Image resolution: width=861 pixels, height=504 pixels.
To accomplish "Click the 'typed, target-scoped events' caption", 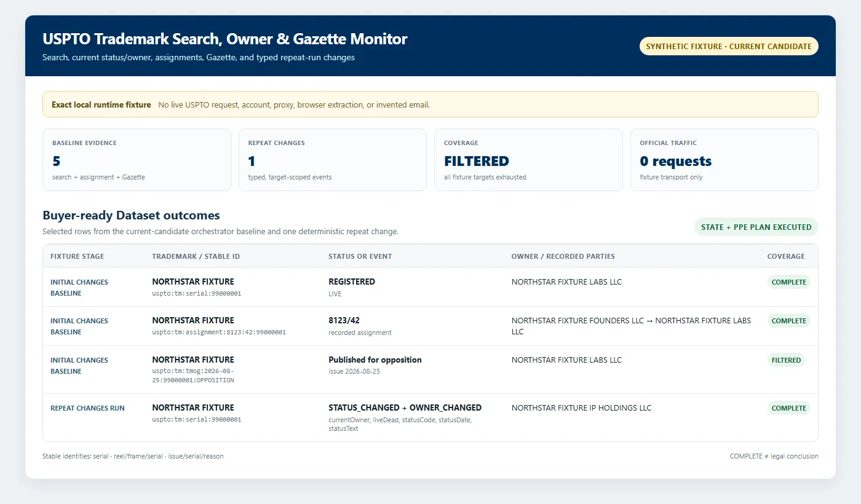I will pos(290,177).
